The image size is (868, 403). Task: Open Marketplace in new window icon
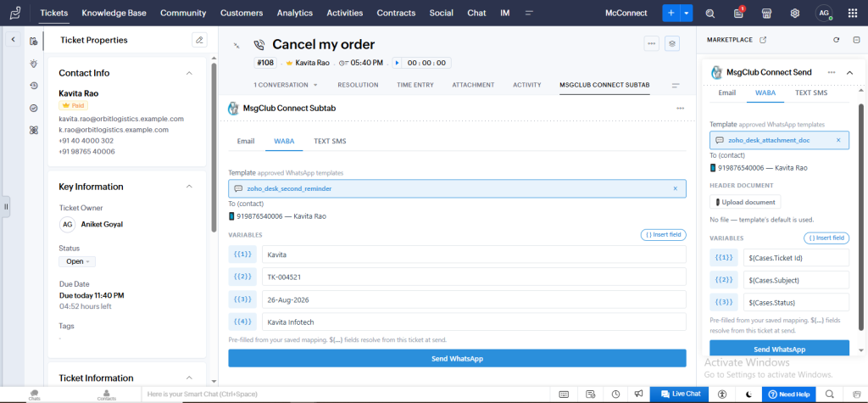[763, 40]
